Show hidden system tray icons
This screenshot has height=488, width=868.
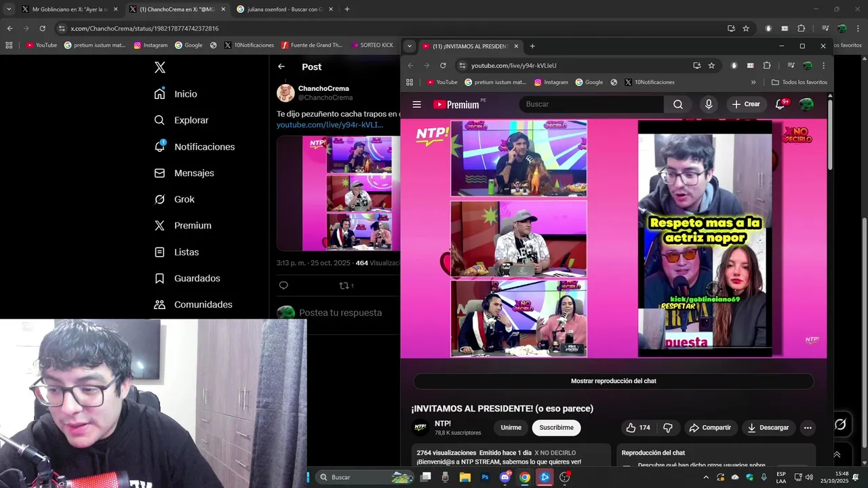705,477
